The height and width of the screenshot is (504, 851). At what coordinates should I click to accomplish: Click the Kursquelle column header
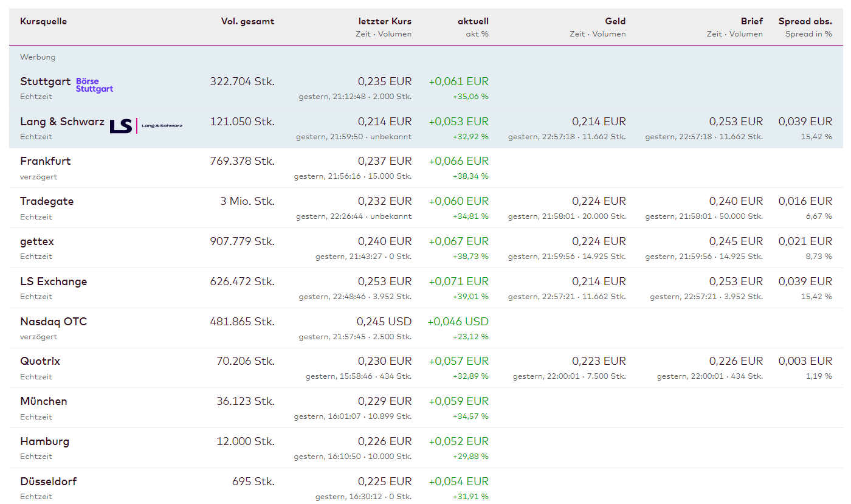point(43,21)
